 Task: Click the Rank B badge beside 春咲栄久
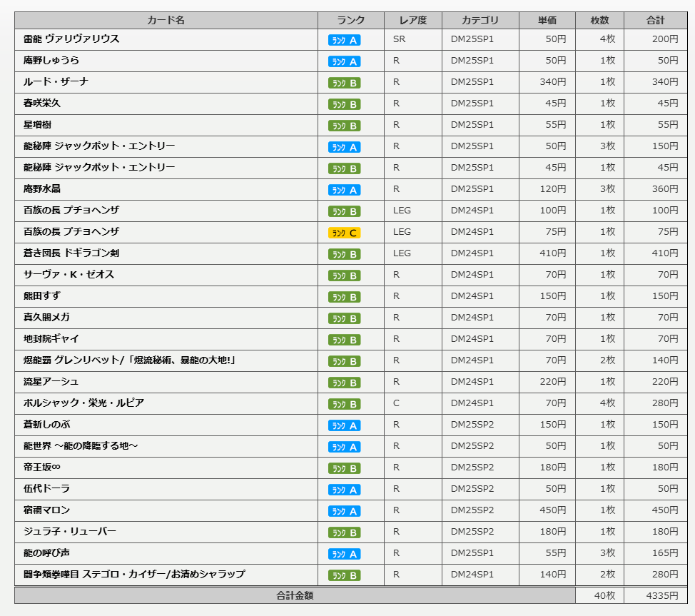345,104
